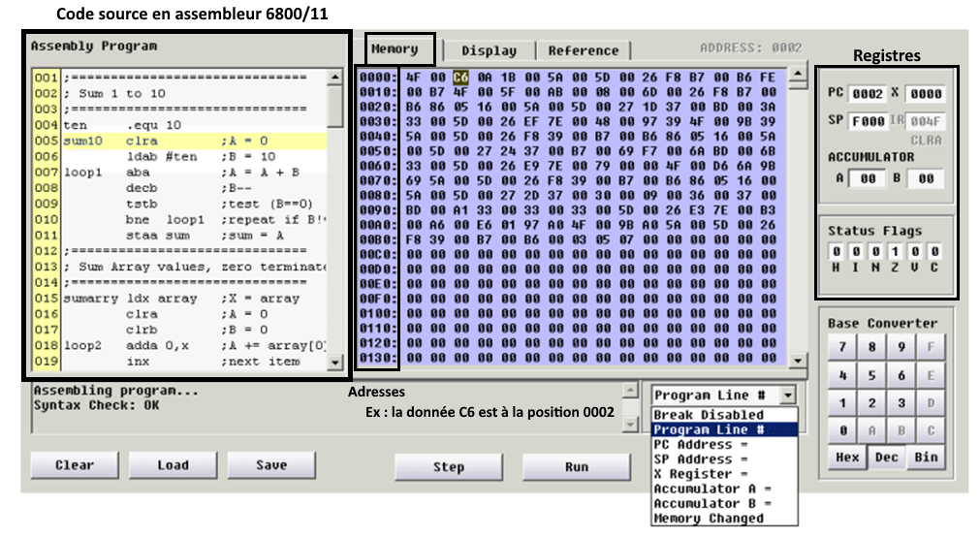Click the Accumulator A value field

(x=868, y=178)
